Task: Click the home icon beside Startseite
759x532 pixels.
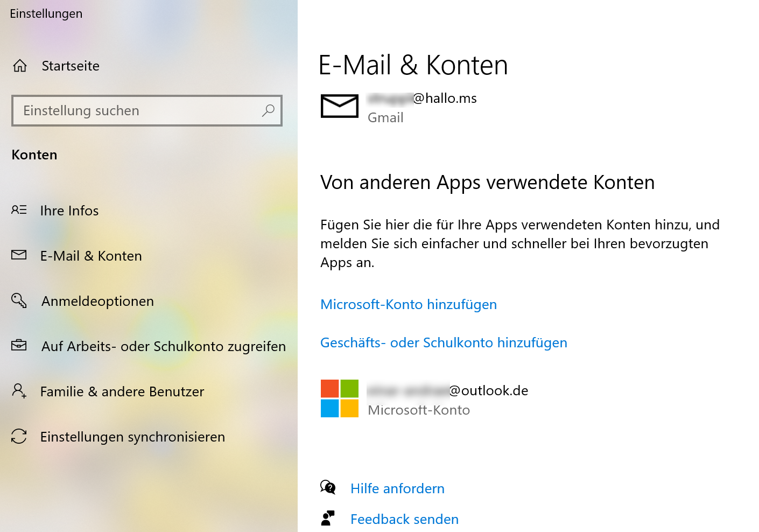Action: [x=20, y=66]
